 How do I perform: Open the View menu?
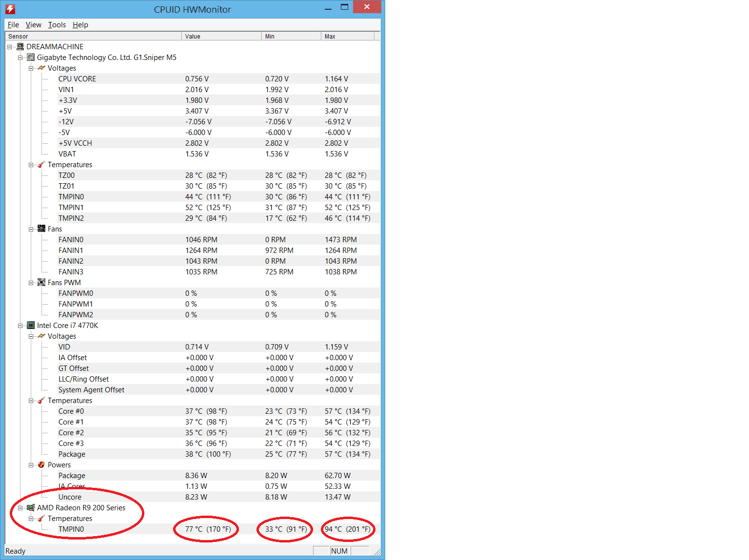34,25
